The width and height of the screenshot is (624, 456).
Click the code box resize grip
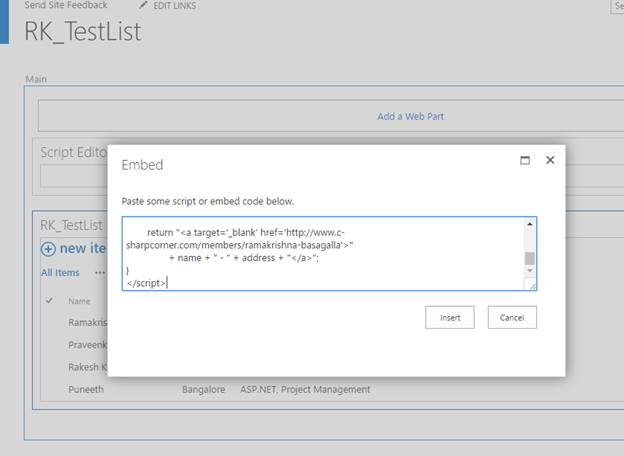(x=531, y=285)
